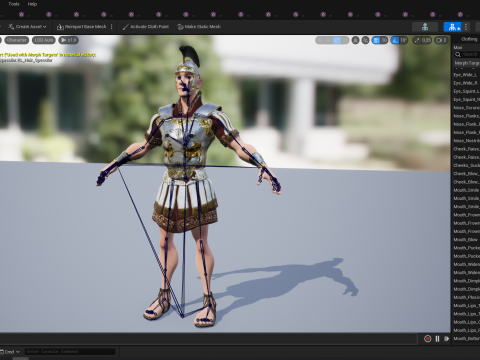The width and height of the screenshot is (480, 360).
Task: Toggle rotation snap angle icon
Action: click(x=395, y=40)
